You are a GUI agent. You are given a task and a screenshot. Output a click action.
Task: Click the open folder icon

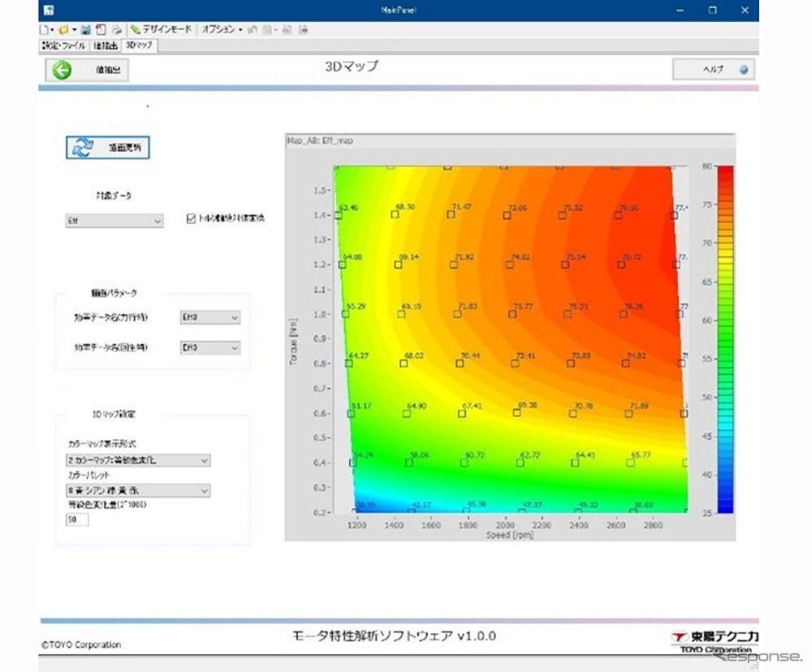click(64, 29)
